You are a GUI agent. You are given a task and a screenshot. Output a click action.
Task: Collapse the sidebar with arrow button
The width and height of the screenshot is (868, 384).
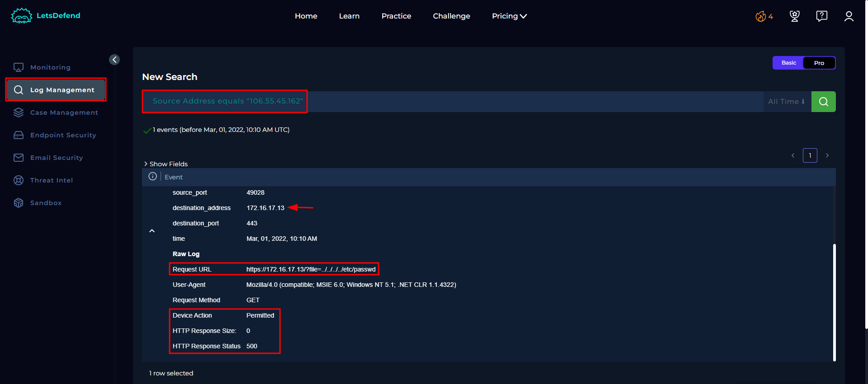point(114,60)
